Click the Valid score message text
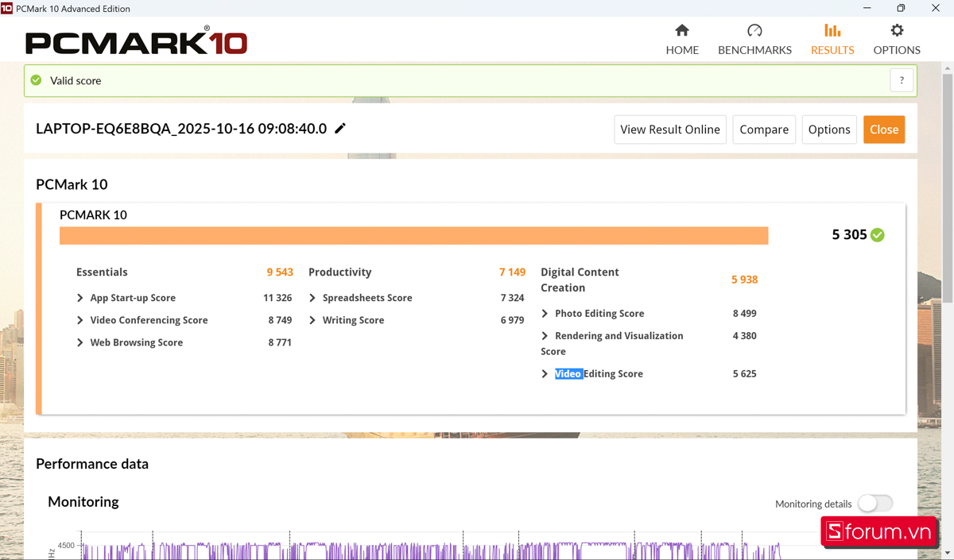The height and width of the screenshot is (560, 954). coord(76,81)
